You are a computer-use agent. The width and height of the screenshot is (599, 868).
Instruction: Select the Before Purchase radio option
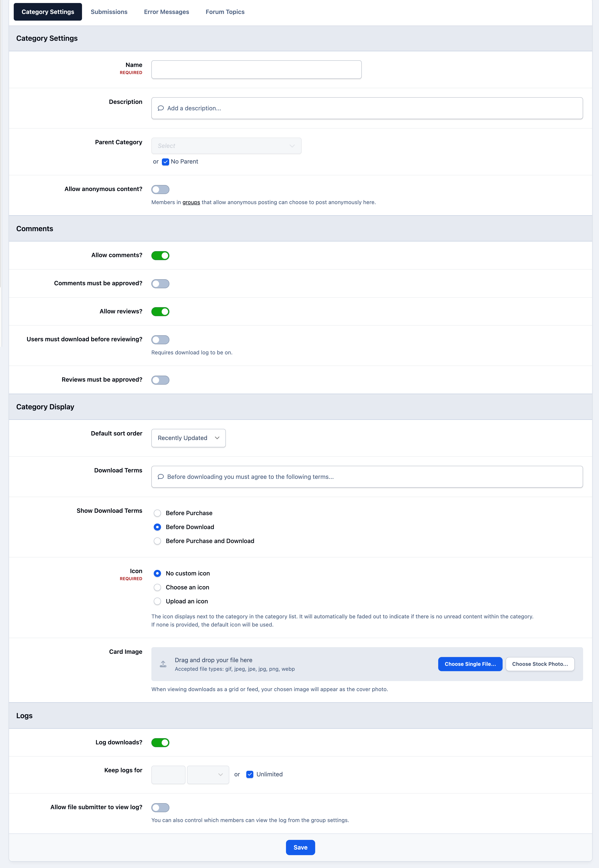[157, 513]
